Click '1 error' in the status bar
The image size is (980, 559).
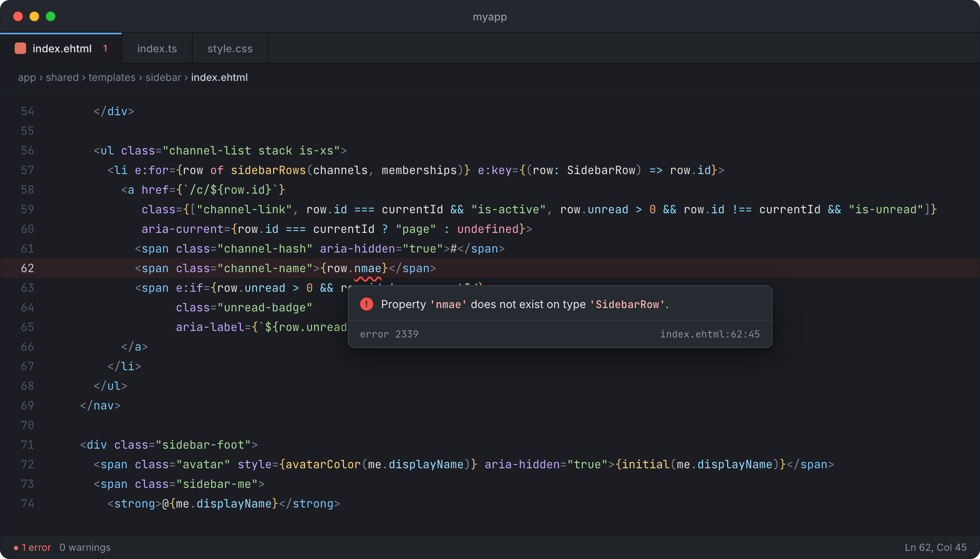36,548
